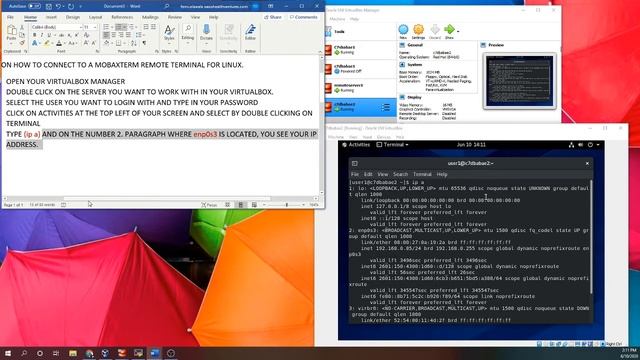Open the font name dropdown in Word
The height and width of the screenshot is (360, 640).
click(x=80, y=27)
